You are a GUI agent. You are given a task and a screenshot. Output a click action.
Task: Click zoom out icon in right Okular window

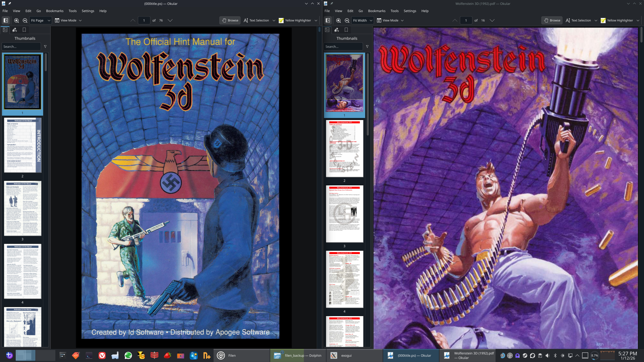click(347, 20)
